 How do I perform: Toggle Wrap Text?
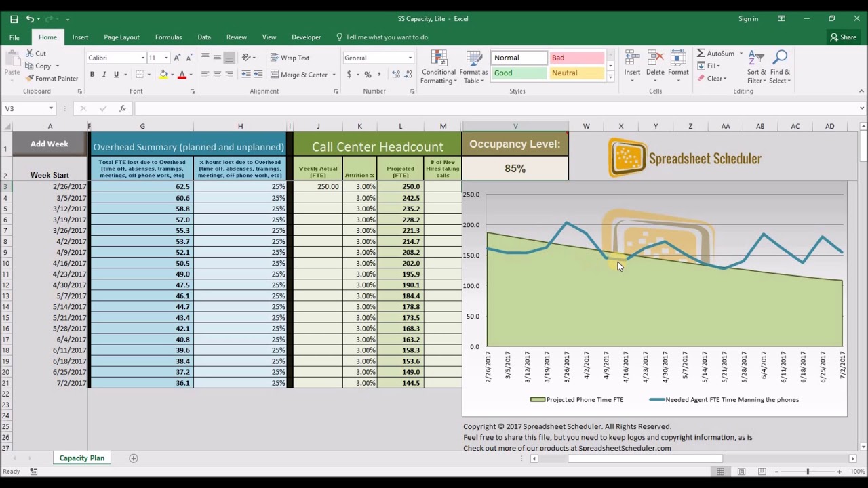pos(290,58)
